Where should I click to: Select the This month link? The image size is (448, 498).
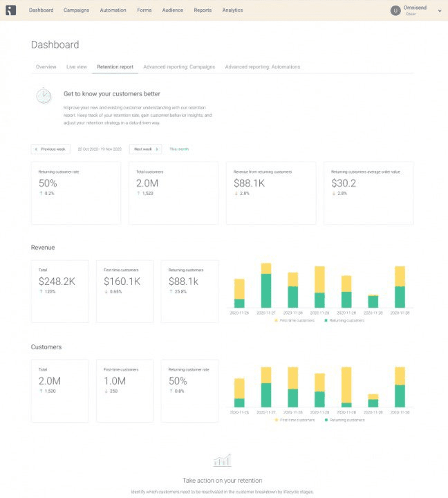(x=179, y=149)
